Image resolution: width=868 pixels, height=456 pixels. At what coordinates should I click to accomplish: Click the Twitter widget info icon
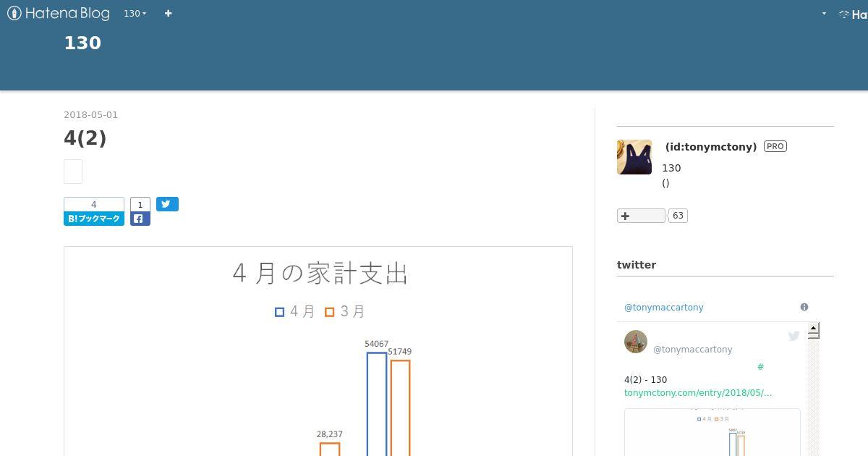point(804,307)
